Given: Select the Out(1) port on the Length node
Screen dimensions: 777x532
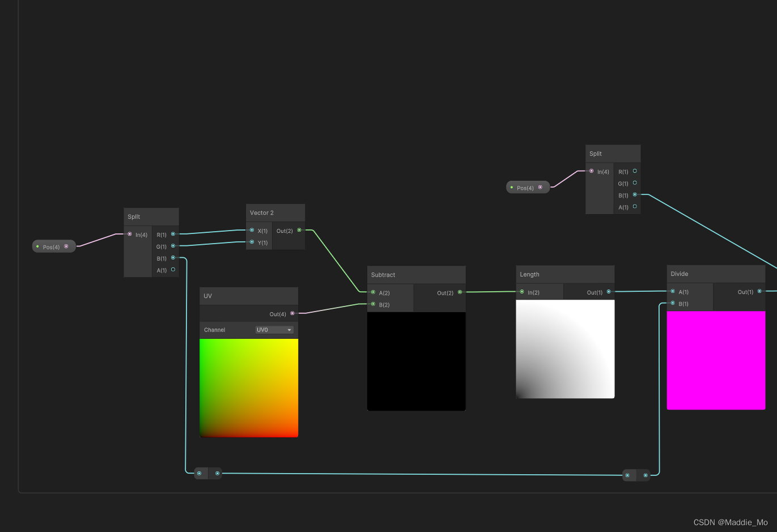Looking at the screenshot, I should pyautogui.click(x=609, y=292).
